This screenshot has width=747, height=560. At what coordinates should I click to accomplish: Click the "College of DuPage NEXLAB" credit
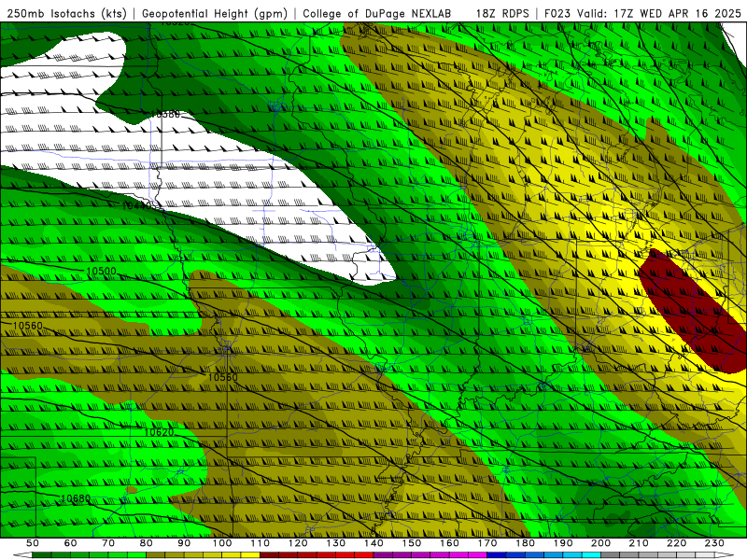(x=377, y=14)
